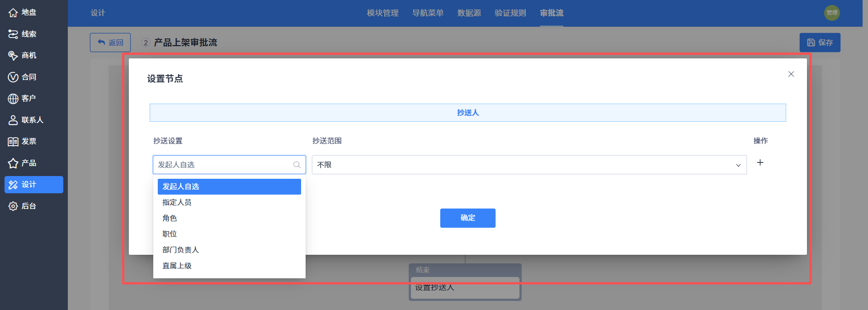Close the 设置节点 dialog

[x=791, y=74]
